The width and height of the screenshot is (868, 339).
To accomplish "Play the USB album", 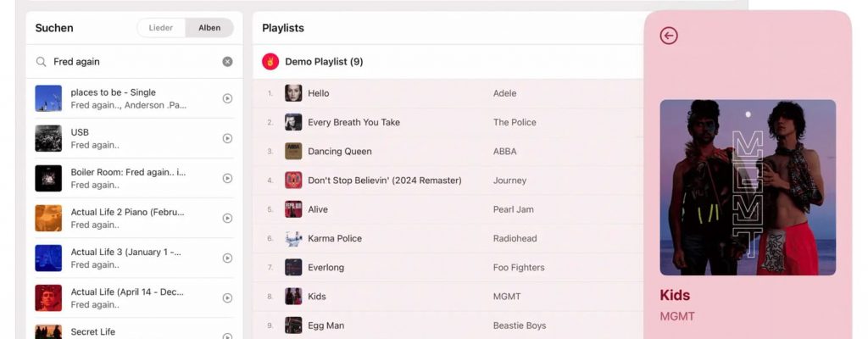I will pyautogui.click(x=227, y=138).
